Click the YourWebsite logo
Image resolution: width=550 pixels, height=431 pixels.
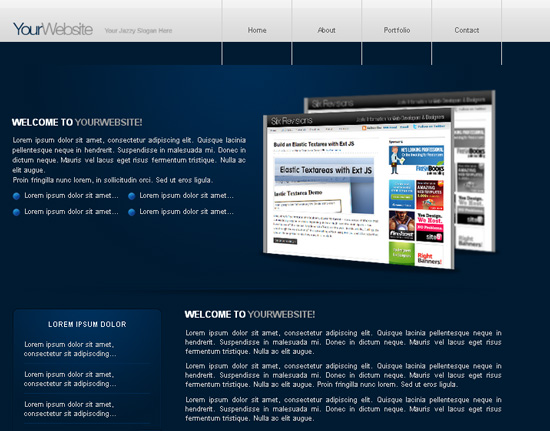(53, 29)
